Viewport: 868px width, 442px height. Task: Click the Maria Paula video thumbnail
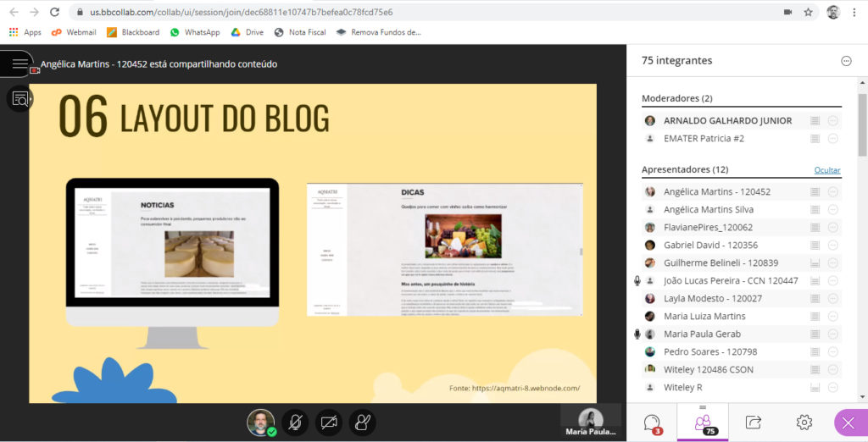point(591,421)
